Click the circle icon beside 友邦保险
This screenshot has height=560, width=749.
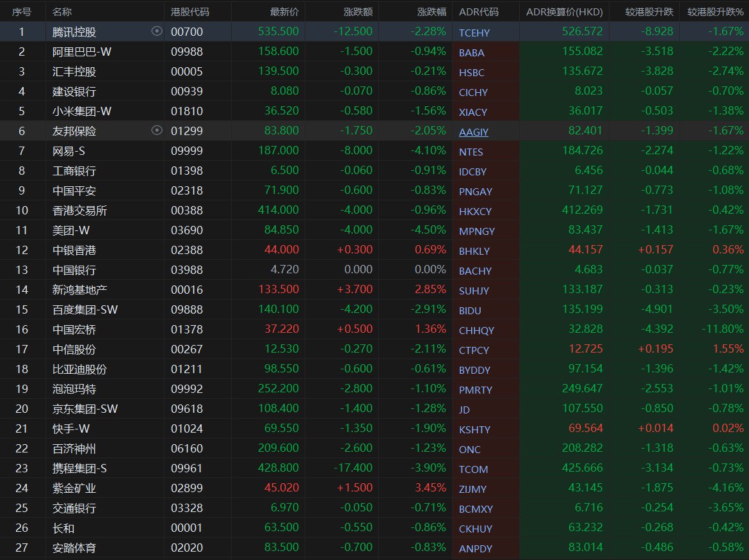coord(157,131)
